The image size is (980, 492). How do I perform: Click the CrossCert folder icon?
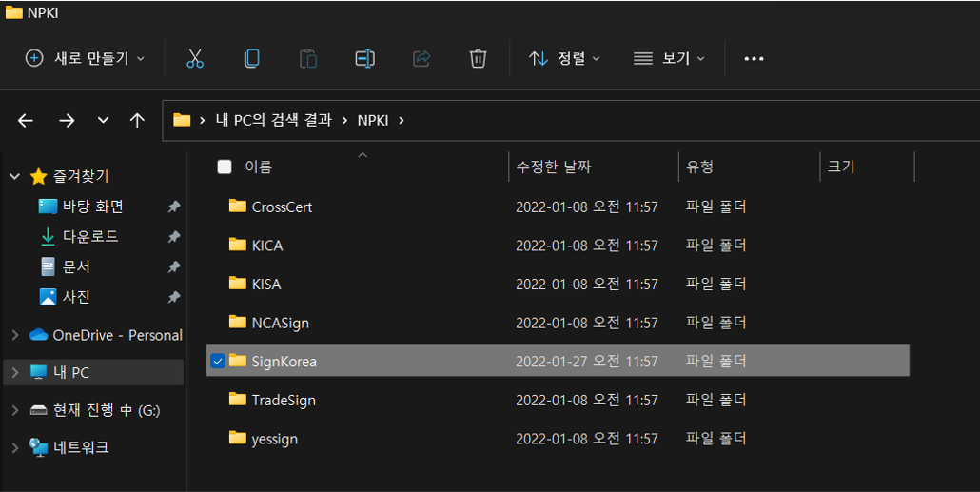(x=238, y=206)
